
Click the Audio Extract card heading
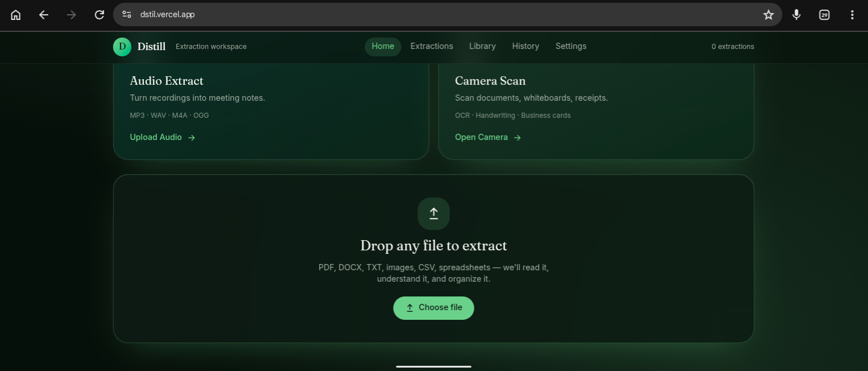167,81
